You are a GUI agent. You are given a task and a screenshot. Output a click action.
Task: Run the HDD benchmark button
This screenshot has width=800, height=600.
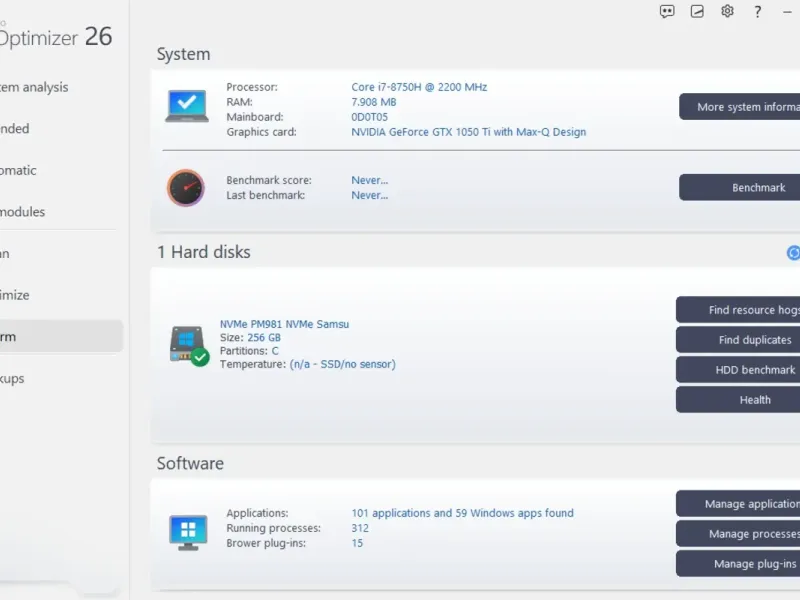coord(738,370)
